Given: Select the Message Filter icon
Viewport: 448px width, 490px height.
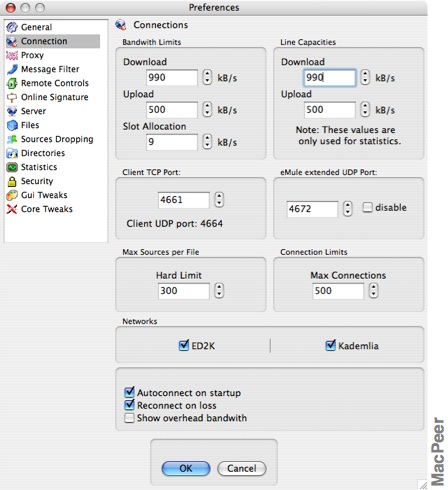Looking at the screenshot, I should [12, 69].
